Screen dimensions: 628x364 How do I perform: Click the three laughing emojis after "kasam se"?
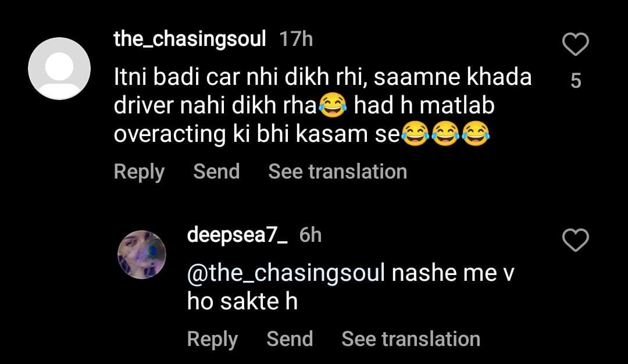445,135
